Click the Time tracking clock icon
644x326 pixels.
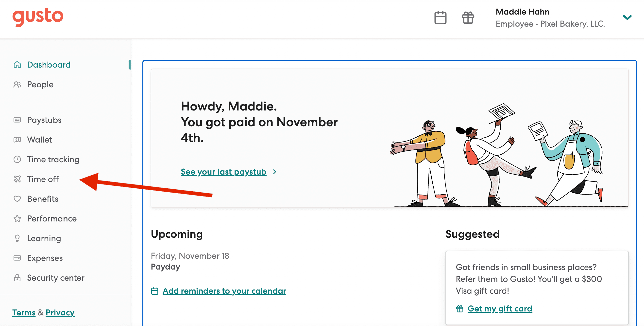click(17, 159)
